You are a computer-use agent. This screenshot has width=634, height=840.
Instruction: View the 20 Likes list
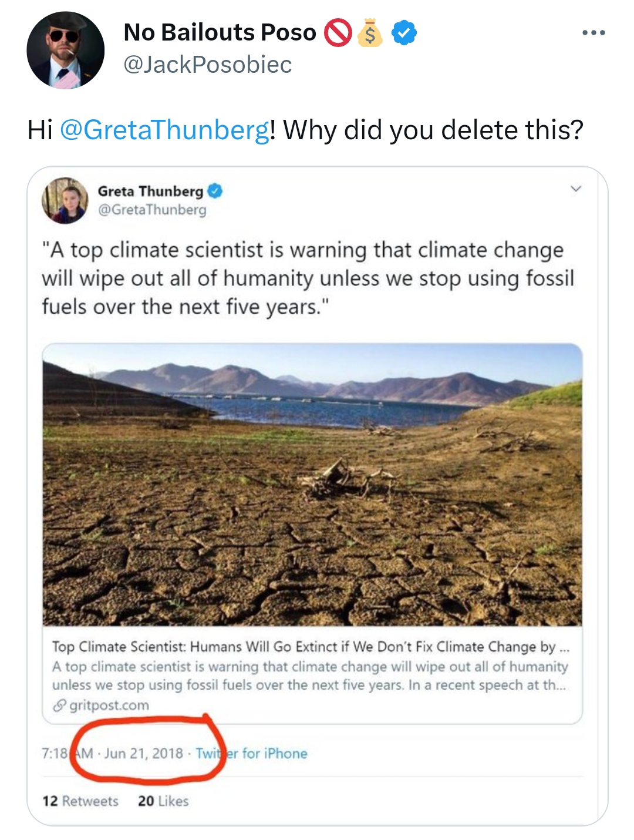pyautogui.click(x=163, y=801)
